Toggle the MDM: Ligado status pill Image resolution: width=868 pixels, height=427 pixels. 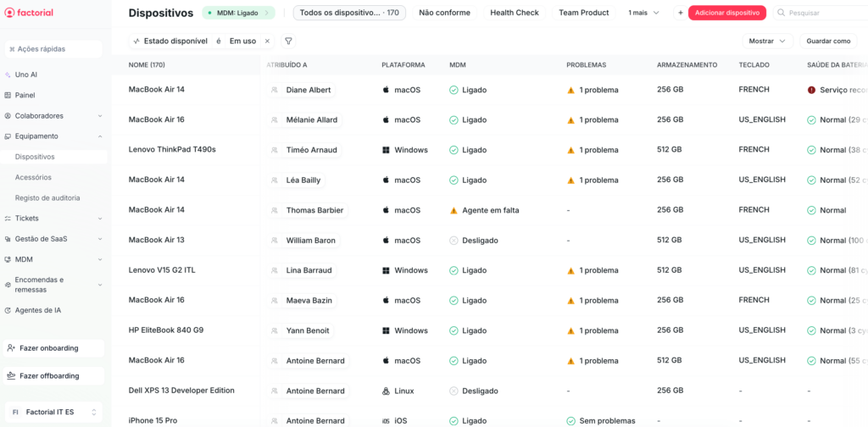coord(238,13)
